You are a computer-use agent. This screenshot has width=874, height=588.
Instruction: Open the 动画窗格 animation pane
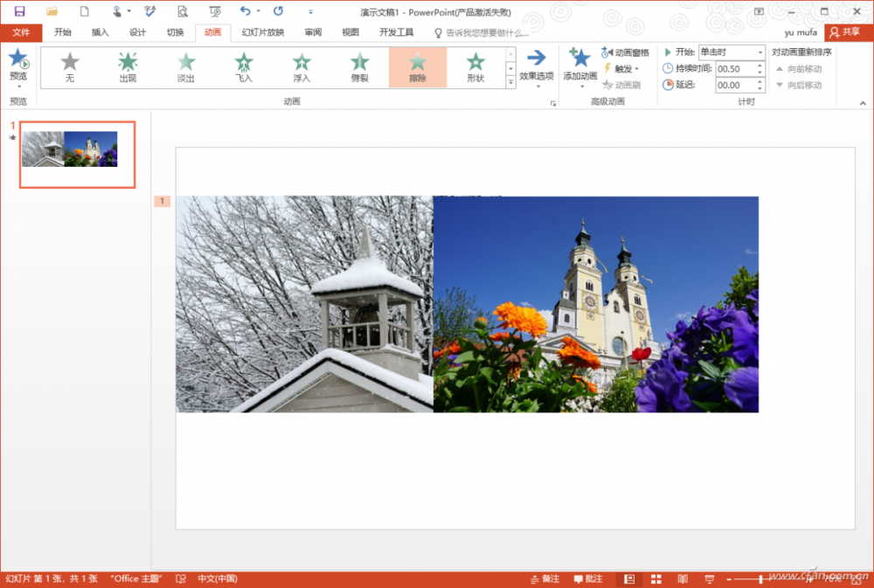tap(626, 52)
